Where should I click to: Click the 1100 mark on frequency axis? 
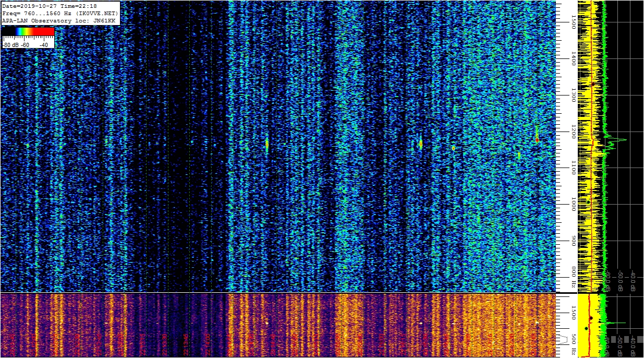(574, 168)
